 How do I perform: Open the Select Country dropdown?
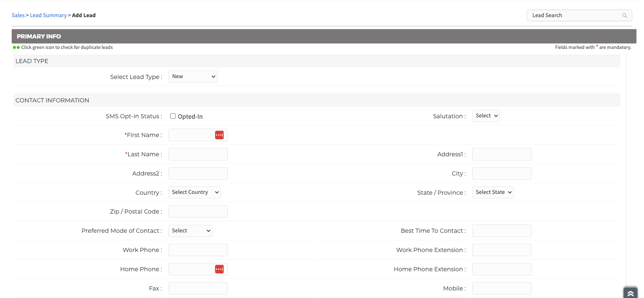[x=194, y=192]
